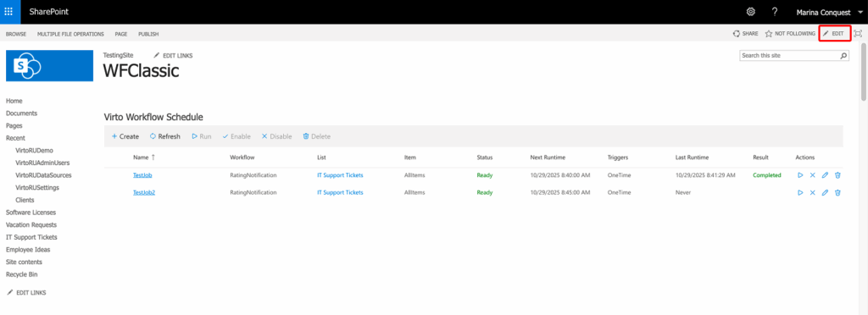Click the Completed result for TestJob
The height and width of the screenshot is (315, 868).
[766, 175]
